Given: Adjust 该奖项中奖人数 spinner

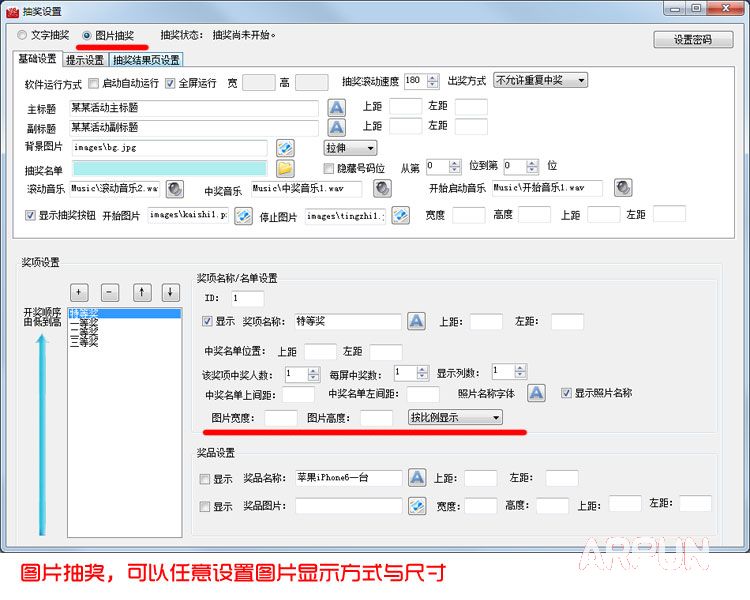Looking at the screenshot, I should pyautogui.click(x=313, y=374).
